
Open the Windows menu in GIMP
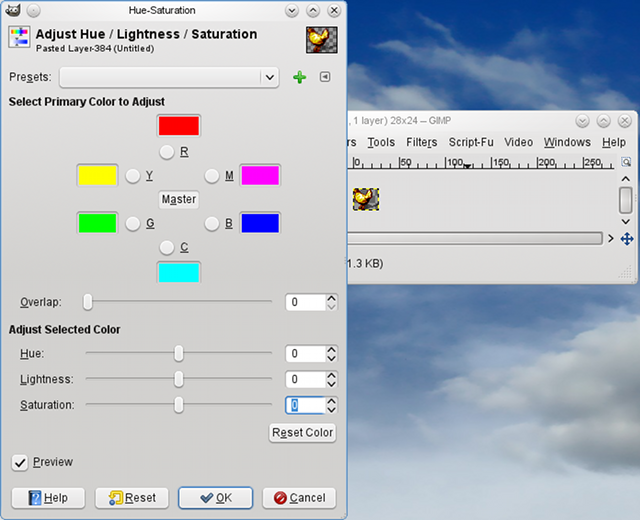(567, 143)
